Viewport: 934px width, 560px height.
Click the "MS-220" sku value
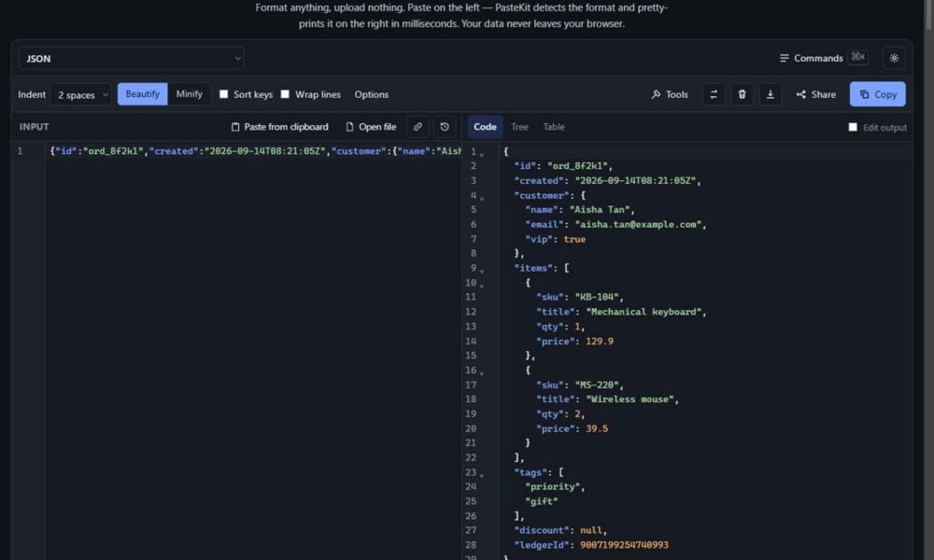(596, 385)
